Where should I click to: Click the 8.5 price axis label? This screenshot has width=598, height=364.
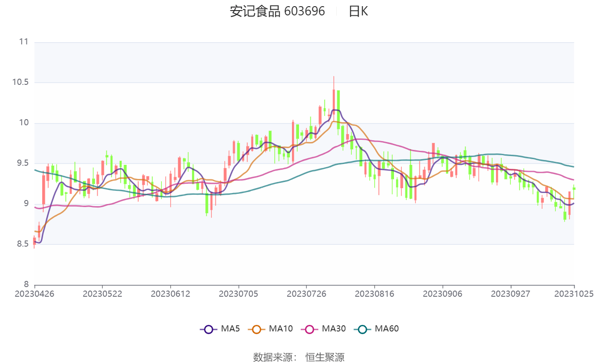pyautogui.click(x=22, y=244)
